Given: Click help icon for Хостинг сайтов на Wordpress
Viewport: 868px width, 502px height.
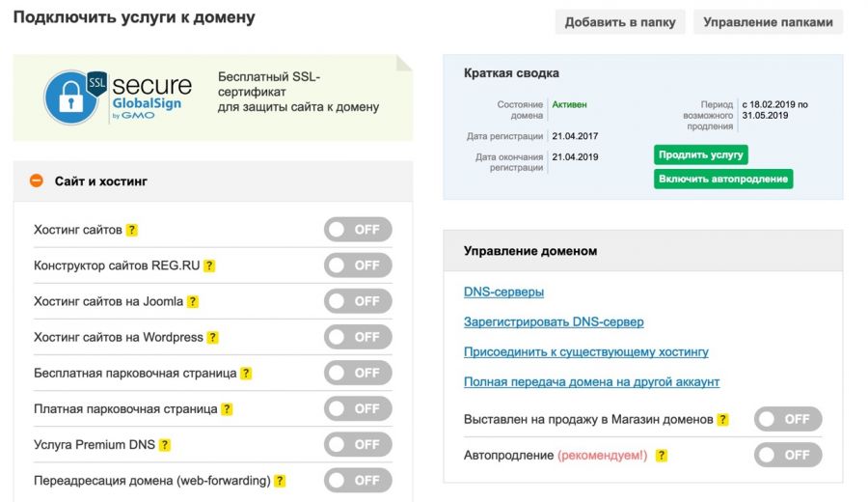Looking at the screenshot, I should [x=213, y=338].
